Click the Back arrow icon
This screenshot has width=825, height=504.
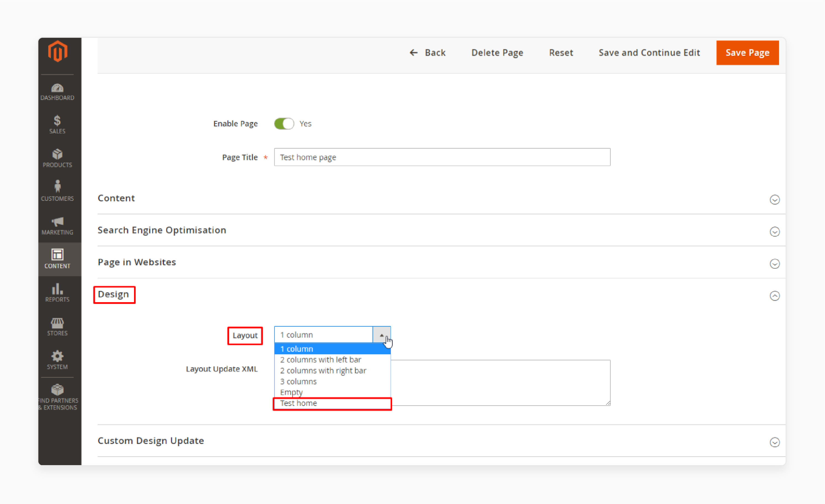click(414, 53)
